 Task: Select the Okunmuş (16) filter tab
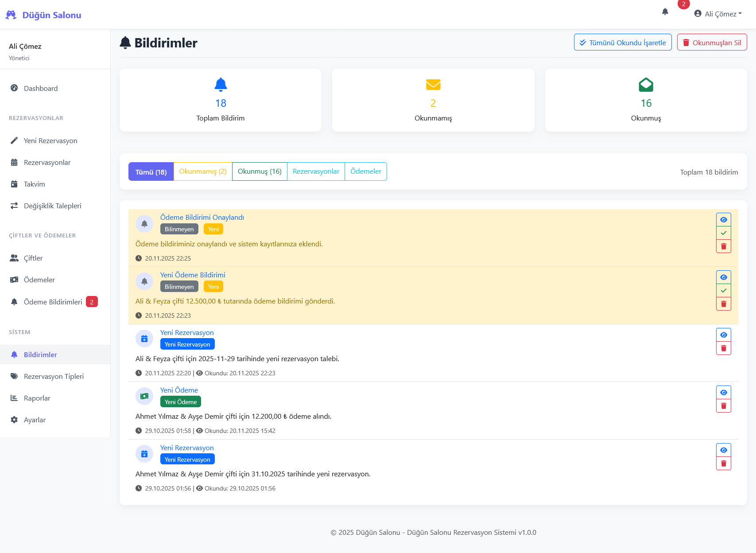pyautogui.click(x=260, y=171)
